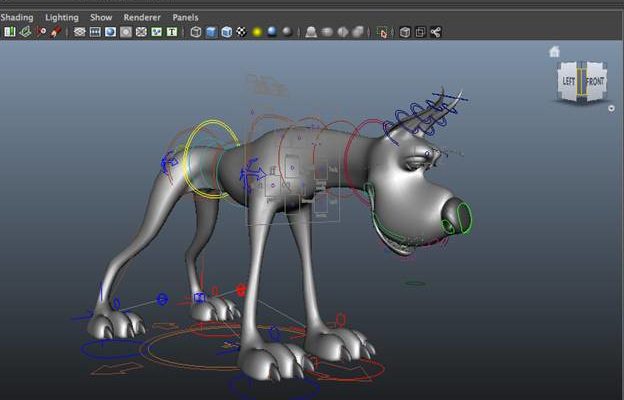Toggle the Gate Mask display
This screenshot has height=400, width=624.
(126, 32)
